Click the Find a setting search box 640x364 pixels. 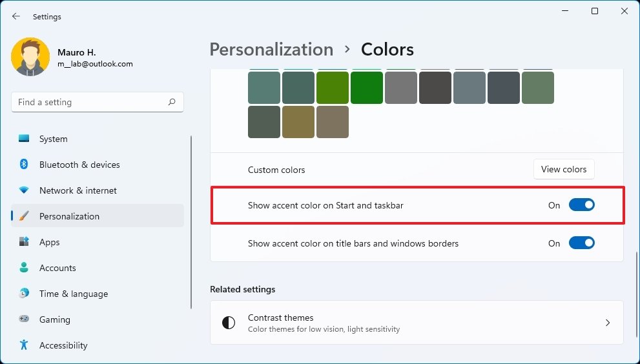click(x=97, y=102)
